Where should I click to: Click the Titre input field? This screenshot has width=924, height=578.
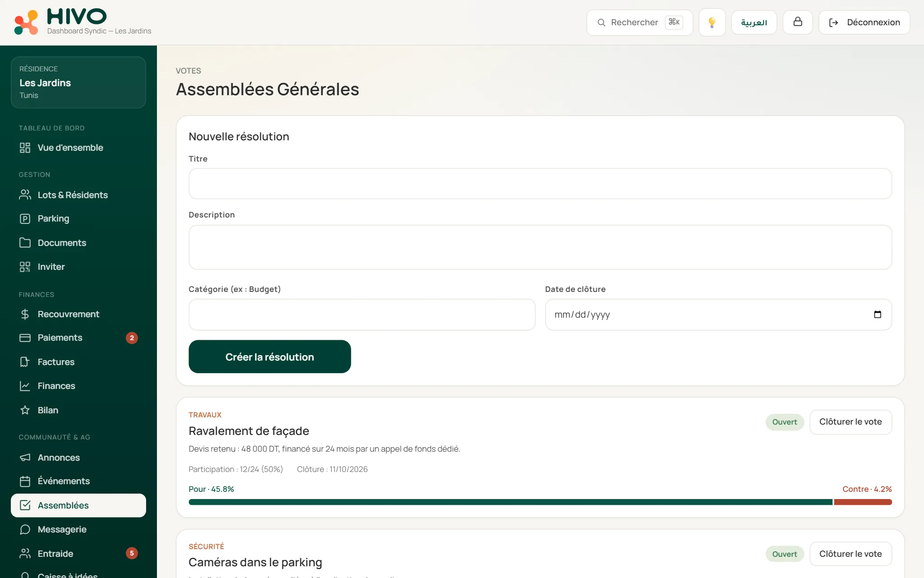coord(540,184)
